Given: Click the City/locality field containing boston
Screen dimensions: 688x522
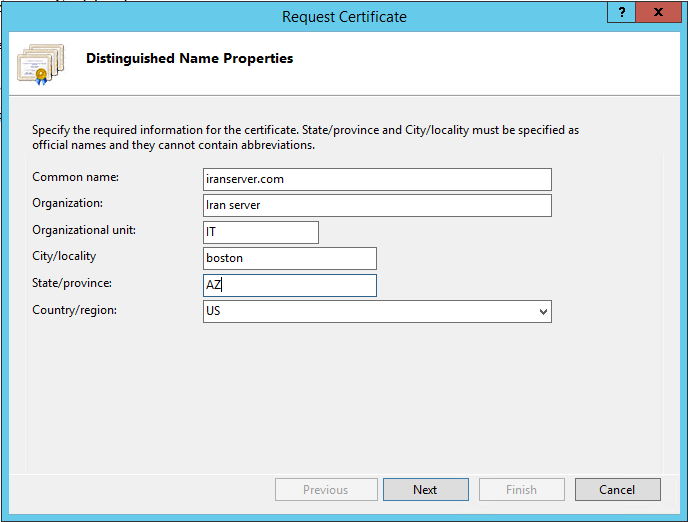Looking at the screenshot, I should coord(290,258).
